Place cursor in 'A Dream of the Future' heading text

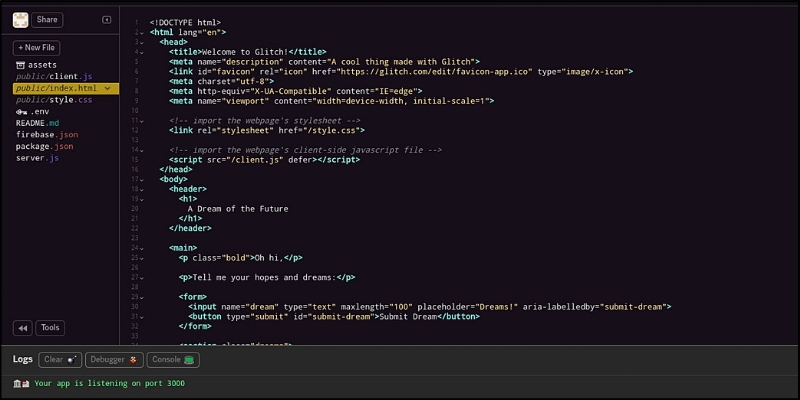pos(238,209)
